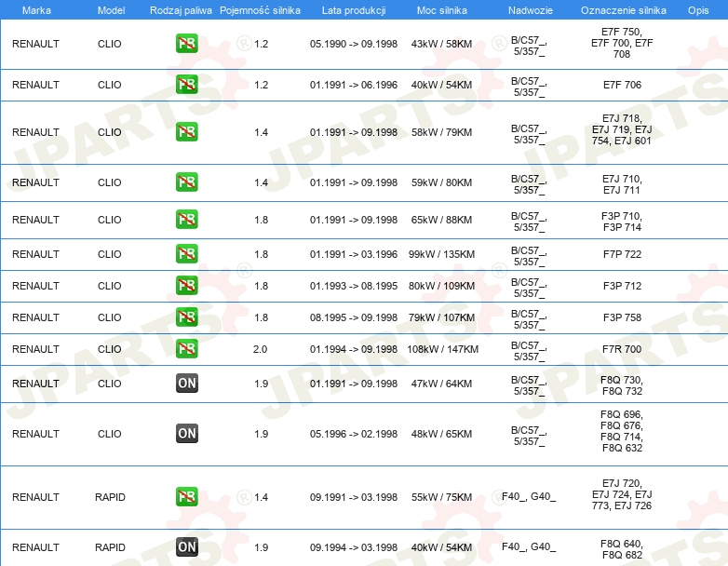
Task: Click engine codes E7F 750, E7F 700 cell
Action: 622,43
